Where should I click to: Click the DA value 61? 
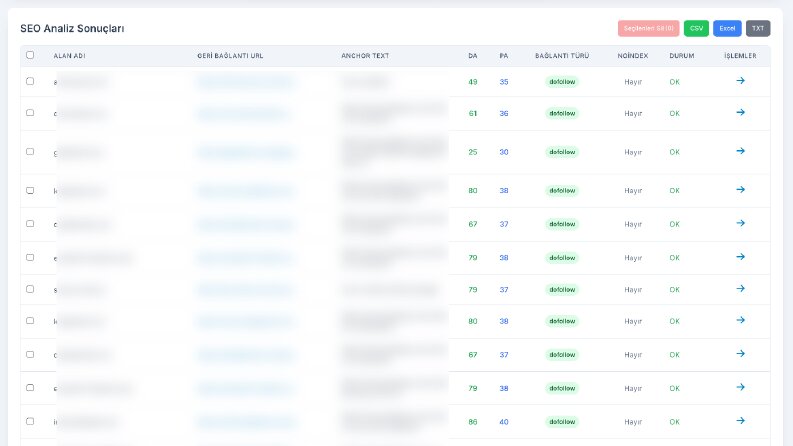click(473, 113)
